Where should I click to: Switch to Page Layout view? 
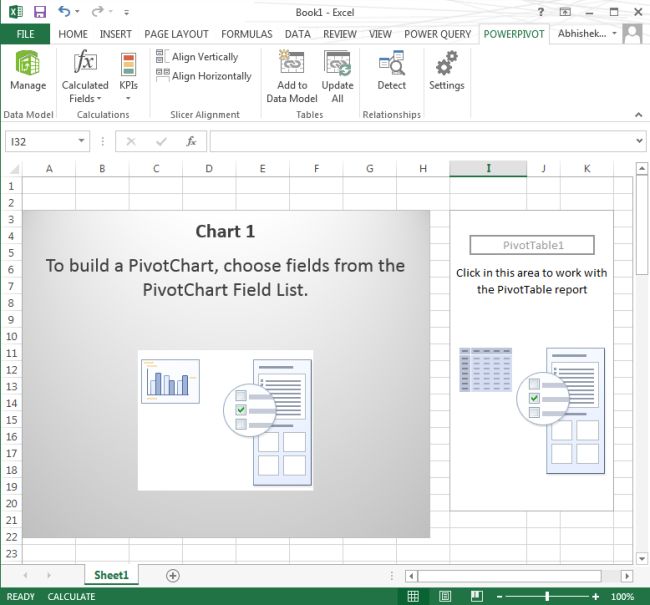pos(445,596)
